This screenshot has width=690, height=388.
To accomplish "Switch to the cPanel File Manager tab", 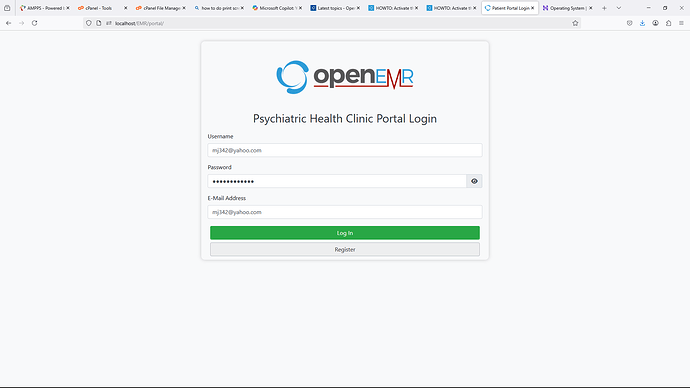I will (158, 8).
